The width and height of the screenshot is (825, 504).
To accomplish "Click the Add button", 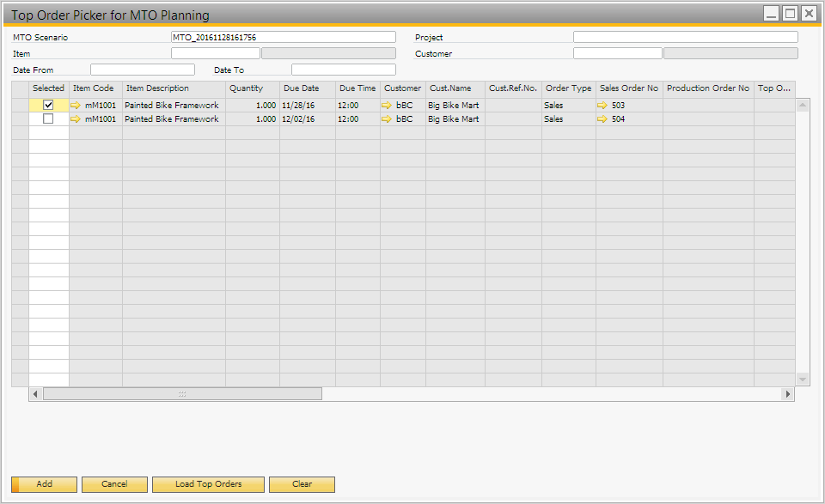I will [45, 484].
